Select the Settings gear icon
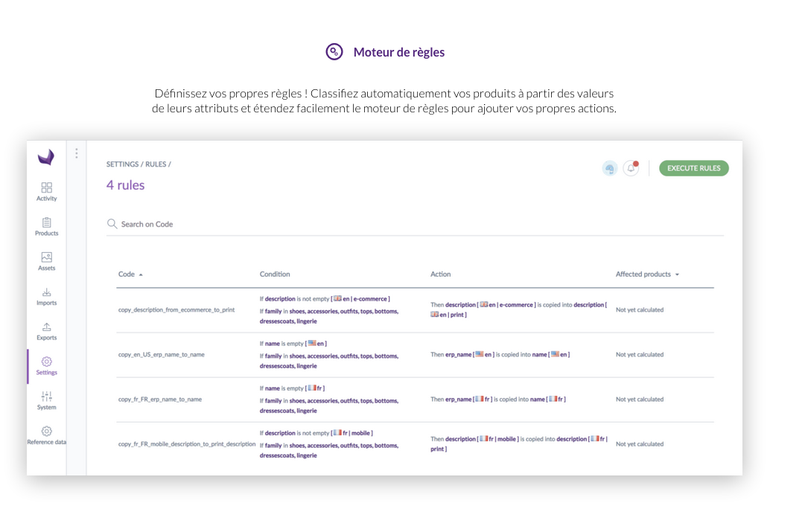Screen dimensions: 805x532 tap(46, 362)
